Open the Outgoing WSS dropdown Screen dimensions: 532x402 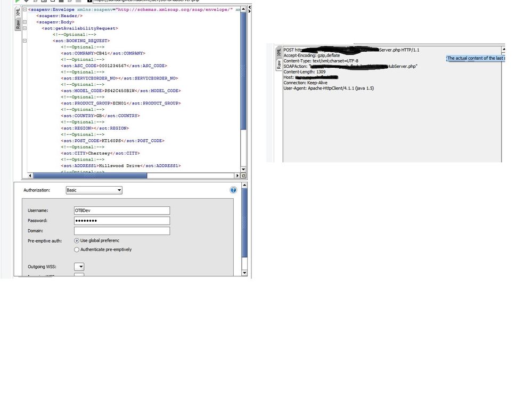(x=79, y=267)
